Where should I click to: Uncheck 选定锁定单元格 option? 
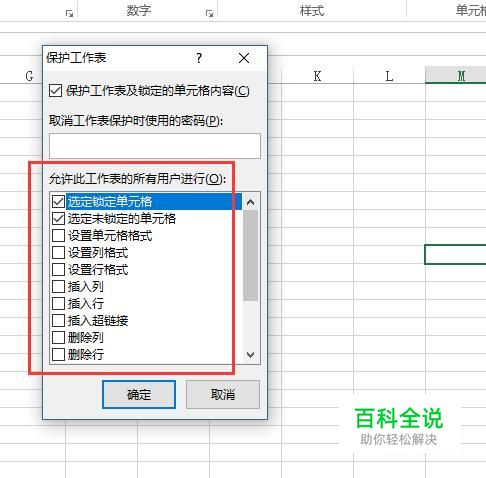[x=58, y=201]
